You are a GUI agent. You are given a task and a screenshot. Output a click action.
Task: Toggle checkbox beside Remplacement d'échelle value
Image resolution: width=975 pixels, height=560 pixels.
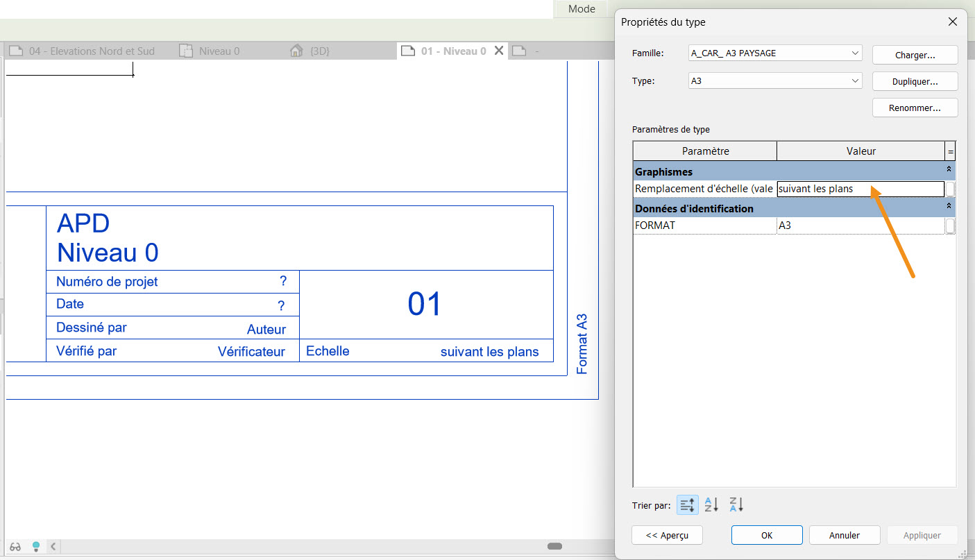(950, 189)
